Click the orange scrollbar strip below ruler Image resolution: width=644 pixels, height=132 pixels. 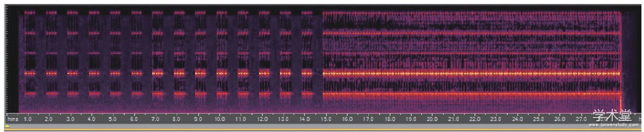[322, 129]
